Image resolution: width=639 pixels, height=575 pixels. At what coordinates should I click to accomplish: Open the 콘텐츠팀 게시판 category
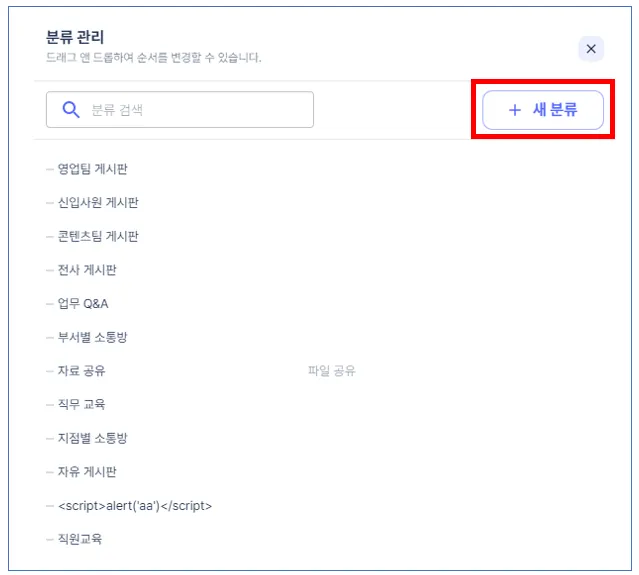(98, 236)
